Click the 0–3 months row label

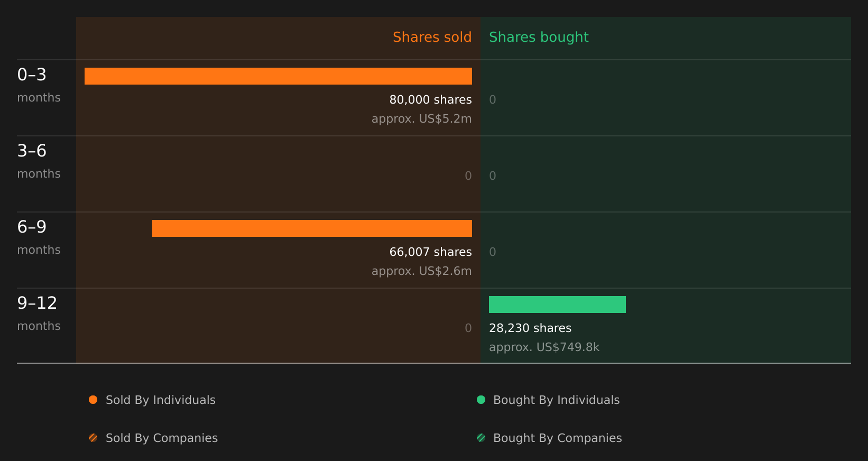click(39, 85)
